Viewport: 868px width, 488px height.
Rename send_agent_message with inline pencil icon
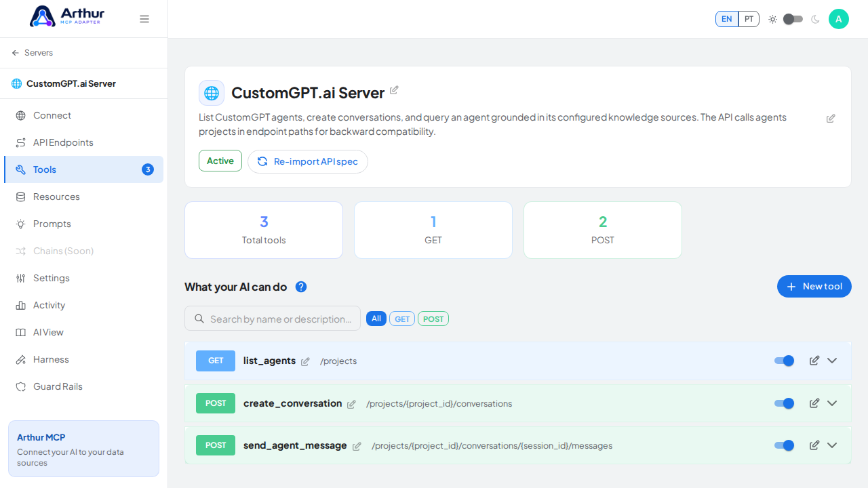[x=357, y=447]
